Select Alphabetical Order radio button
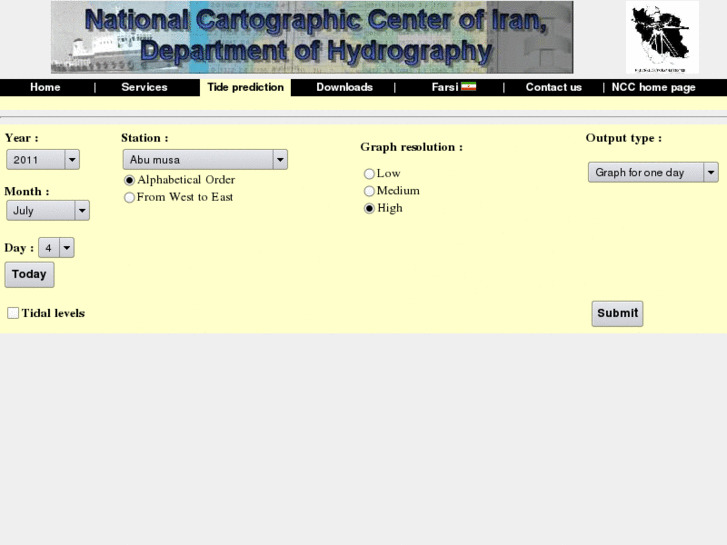 coord(129,180)
